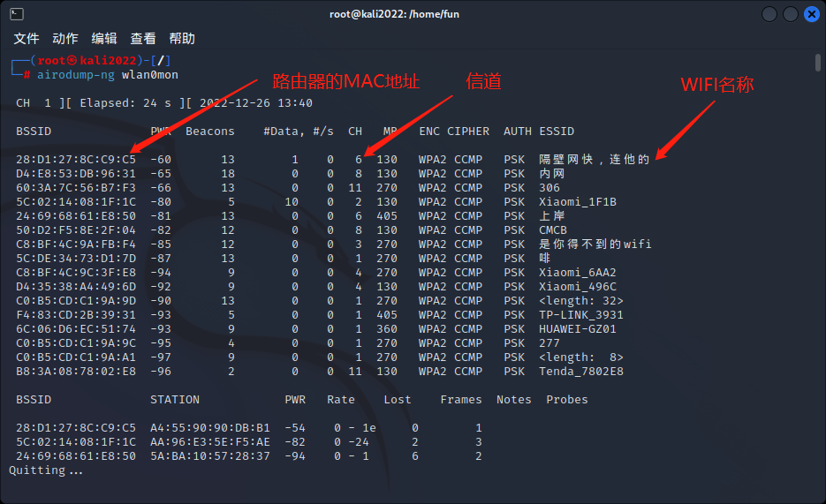Click the ESSID column header
Viewport: 826px width, 504px height.
click(557, 131)
